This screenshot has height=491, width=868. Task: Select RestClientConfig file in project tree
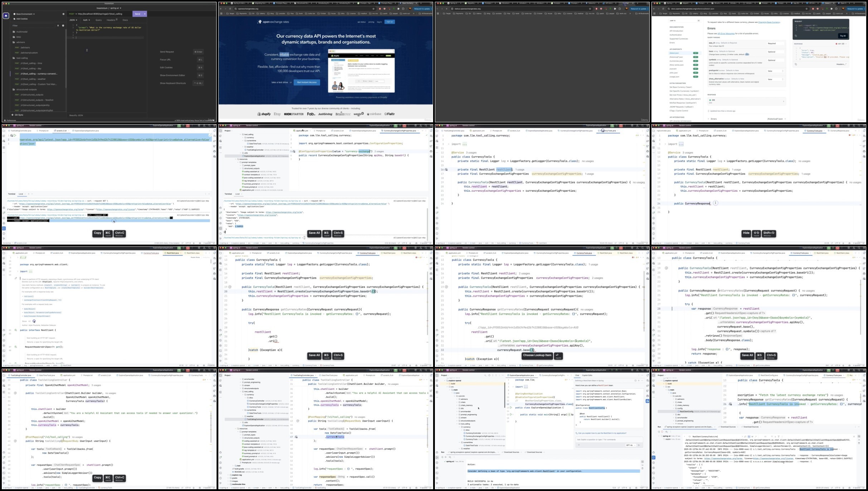pos(686,412)
